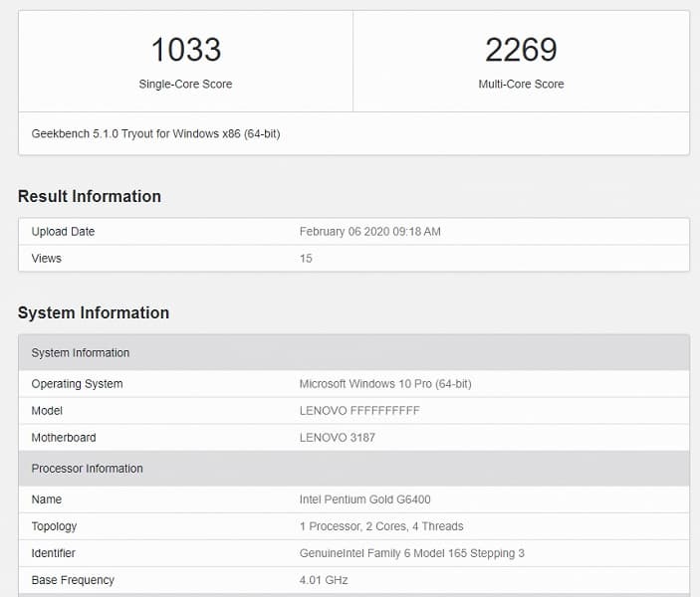Click the large System Information section heading

94,312
